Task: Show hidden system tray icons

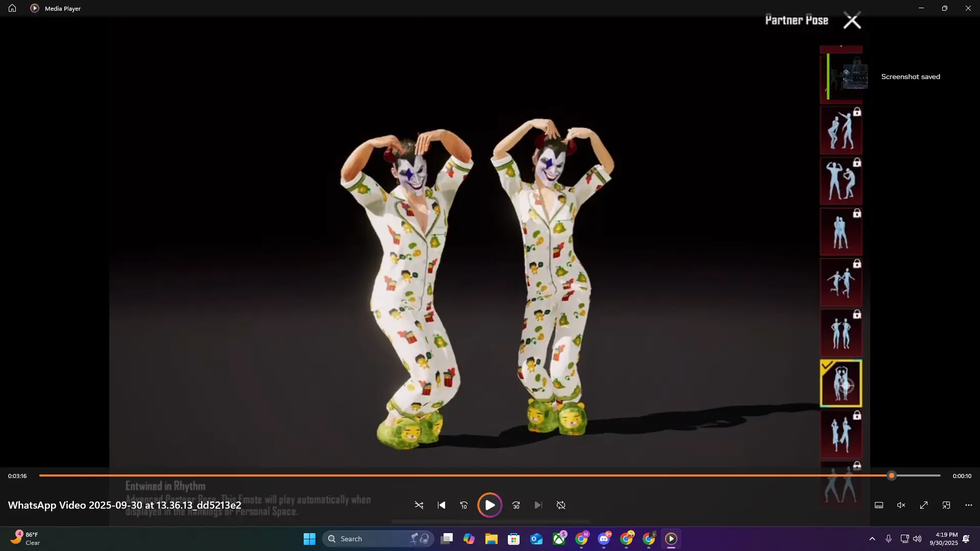Action: tap(872, 539)
